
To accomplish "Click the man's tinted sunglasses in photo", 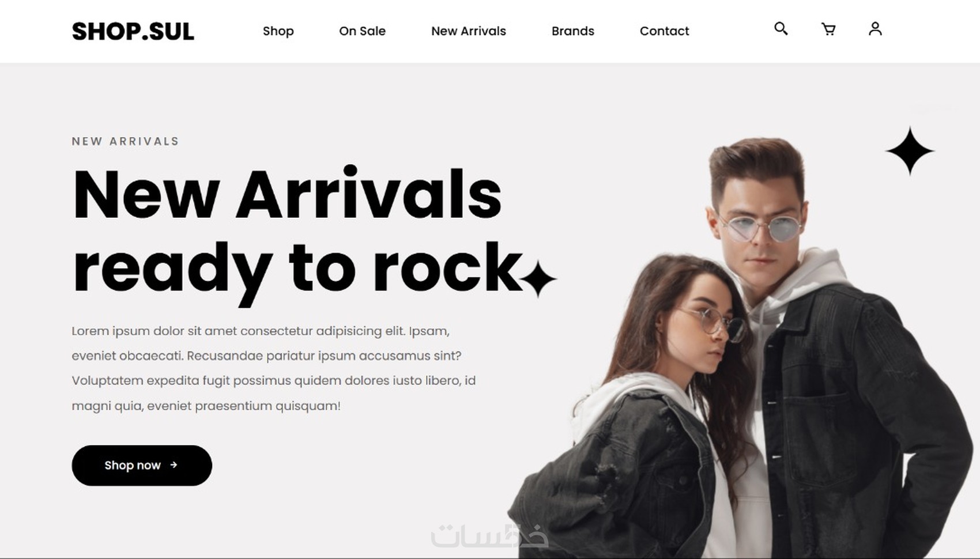I will [x=761, y=228].
